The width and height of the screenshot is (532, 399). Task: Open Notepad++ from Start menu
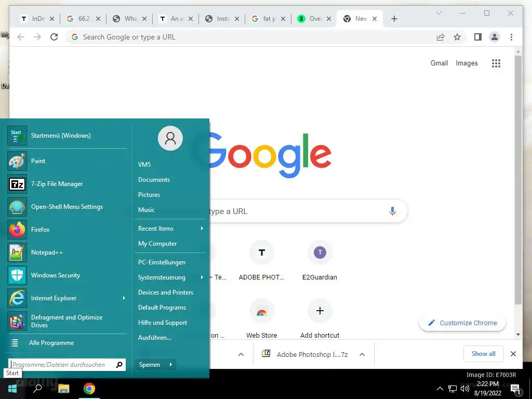pyautogui.click(x=67, y=252)
